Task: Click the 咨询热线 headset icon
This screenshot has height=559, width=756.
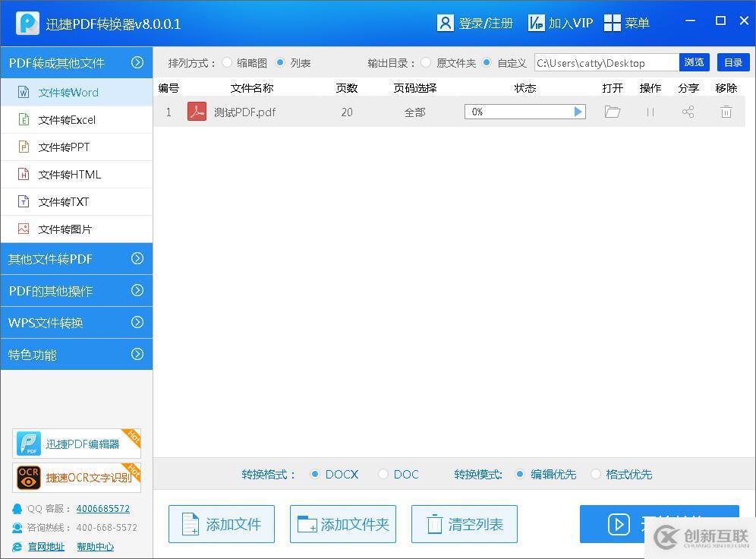Action: 17,528
